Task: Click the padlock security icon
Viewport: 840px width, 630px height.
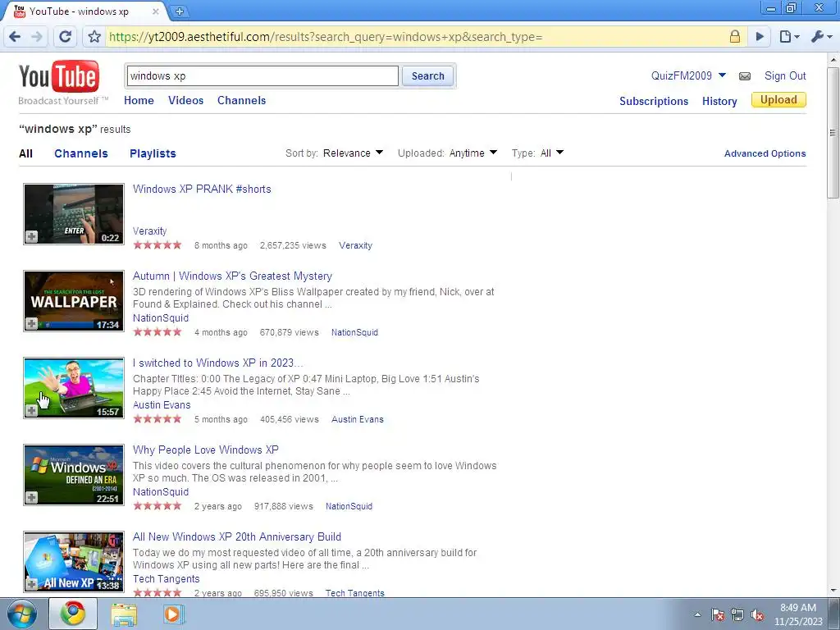Action: click(734, 37)
